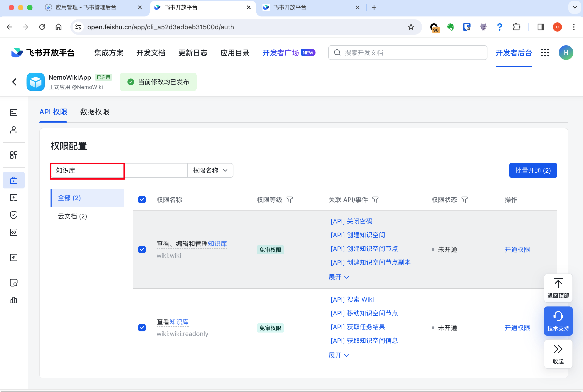Select the API 权限 tab
The image size is (583, 392).
click(53, 112)
